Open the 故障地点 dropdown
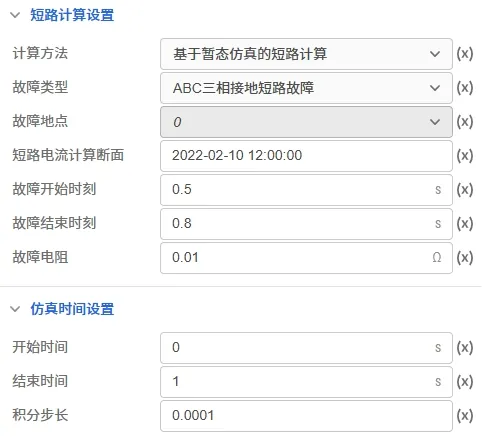 pyautogui.click(x=306, y=122)
